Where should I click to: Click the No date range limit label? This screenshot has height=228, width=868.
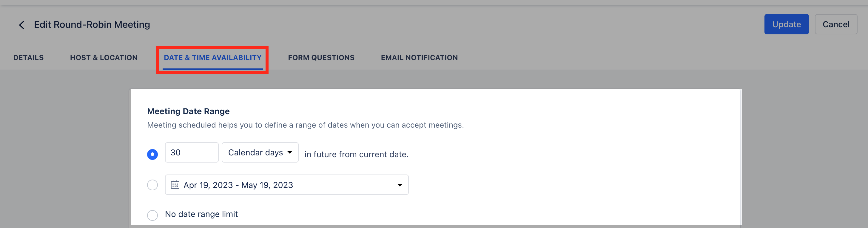pos(201,214)
